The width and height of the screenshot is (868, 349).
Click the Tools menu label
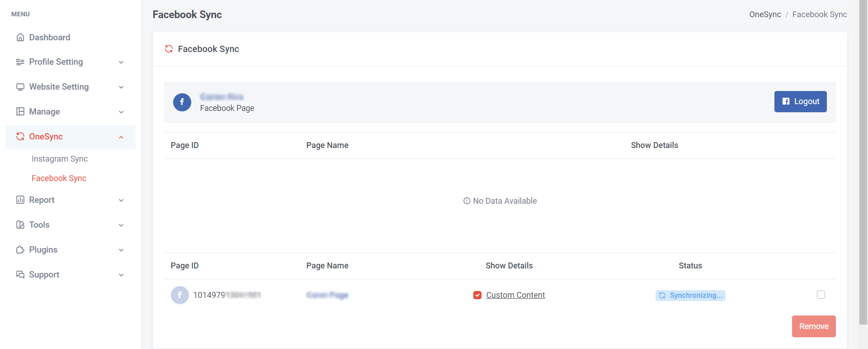39,225
